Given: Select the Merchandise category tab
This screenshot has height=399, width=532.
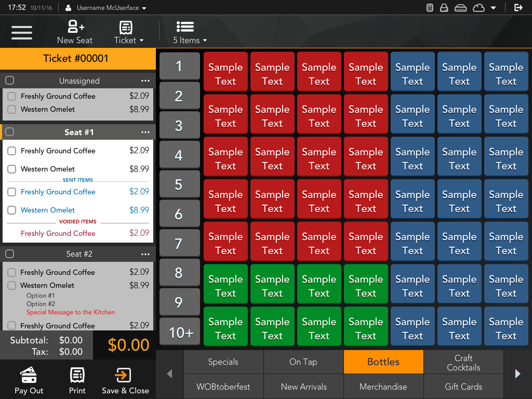Looking at the screenshot, I should pos(383,387).
